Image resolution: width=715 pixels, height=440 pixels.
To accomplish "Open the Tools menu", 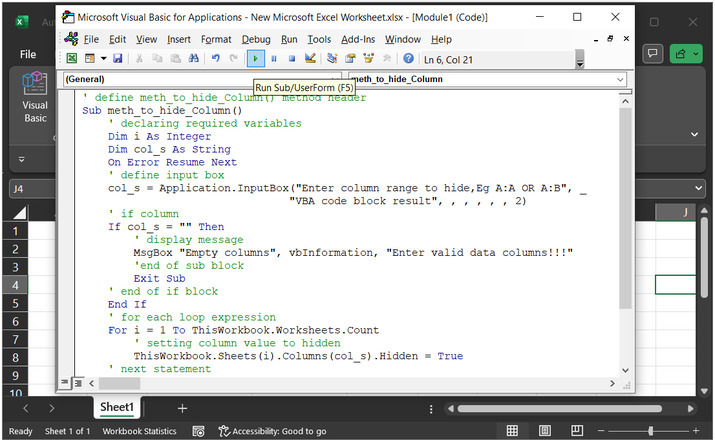I will (319, 40).
